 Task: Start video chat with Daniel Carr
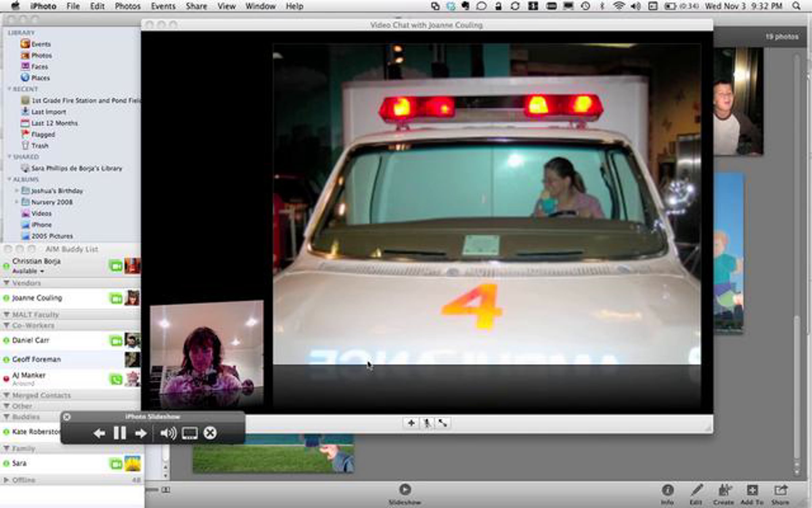coord(116,341)
